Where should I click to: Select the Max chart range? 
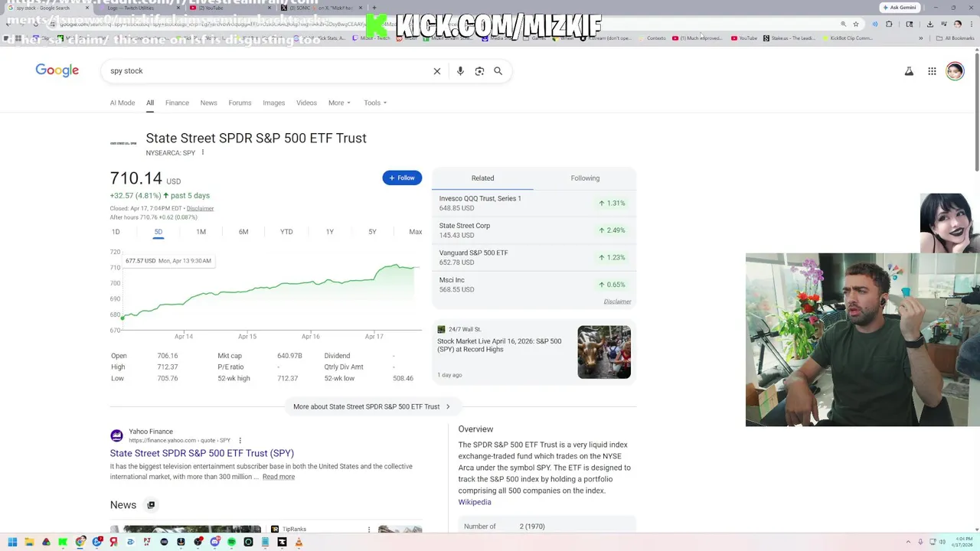coord(415,232)
